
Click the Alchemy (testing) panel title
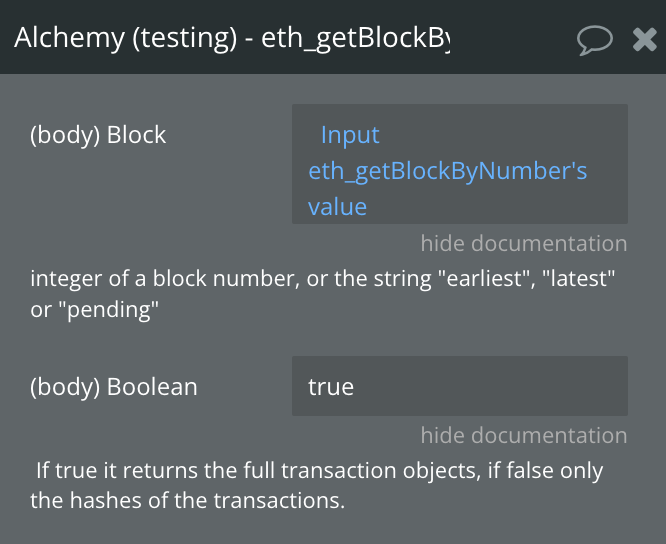[x=232, y=38]
